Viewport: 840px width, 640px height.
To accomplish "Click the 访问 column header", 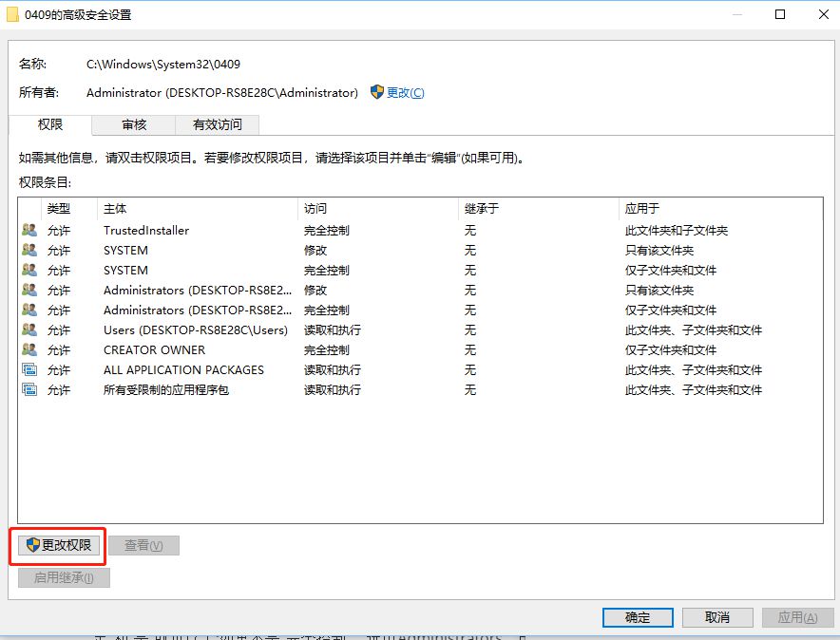I will click(x=315, y=208).
